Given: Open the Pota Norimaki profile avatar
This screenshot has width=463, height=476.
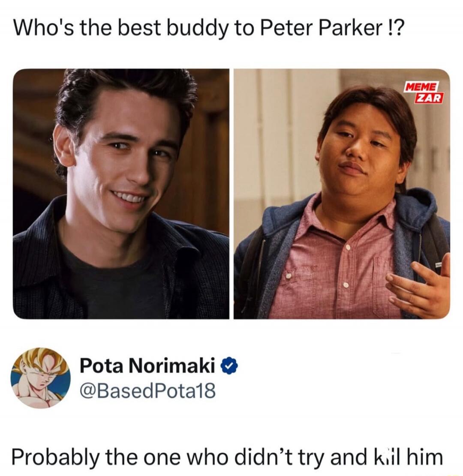Looking at the screenshot, I should 40,377.
